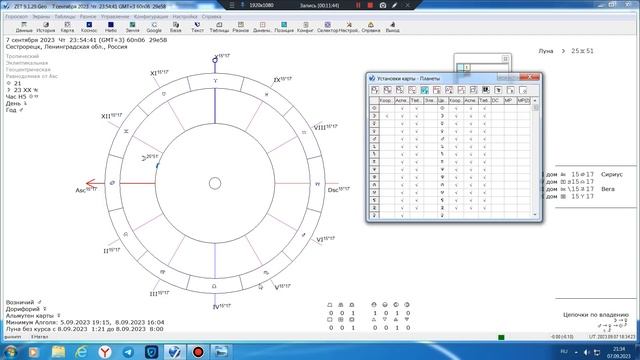
Task: Open the Конфигурация menu
Action: [x=151, y=17]
